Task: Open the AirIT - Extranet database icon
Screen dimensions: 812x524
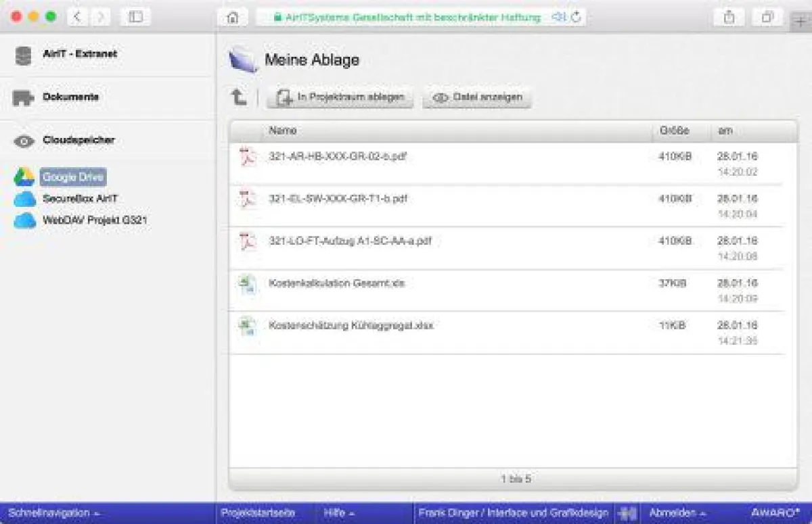Action: click(22, 55)
